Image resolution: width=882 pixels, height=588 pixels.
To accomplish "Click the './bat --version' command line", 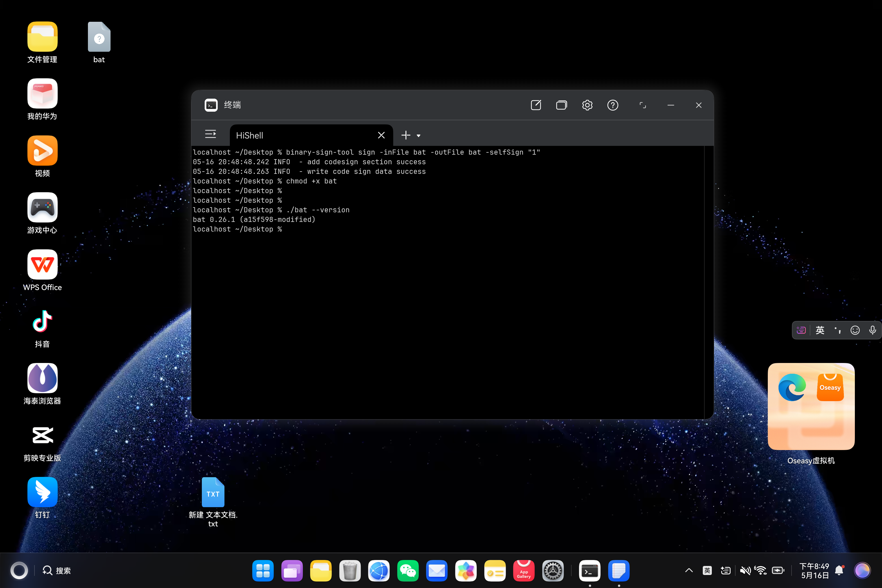I will [x=271, y=210].
